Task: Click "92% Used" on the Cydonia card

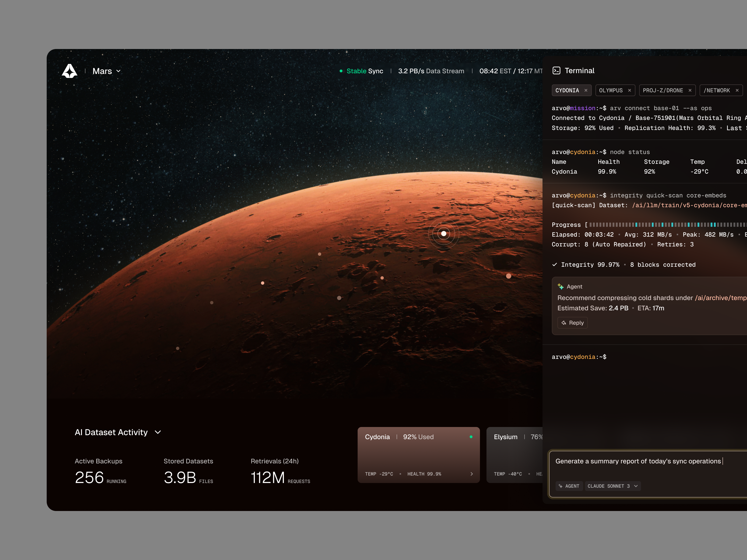Action: [x=418, y=437]
